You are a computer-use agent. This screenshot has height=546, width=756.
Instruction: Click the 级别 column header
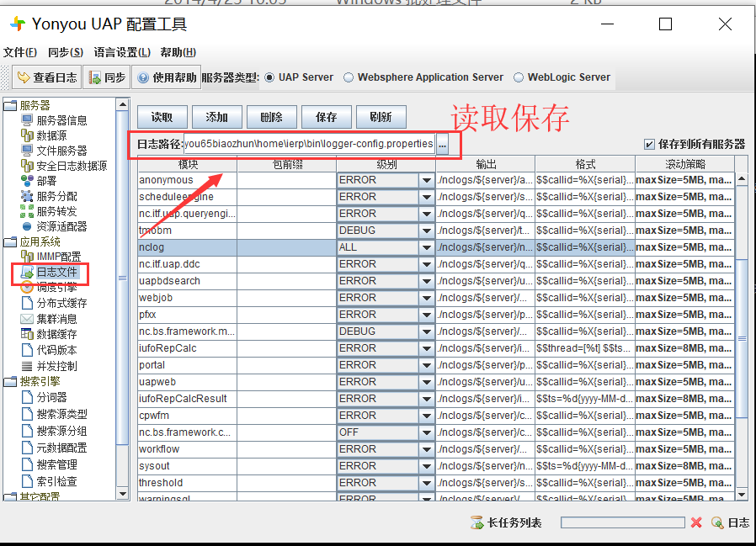pyautogui.click(x=386, y=164)
